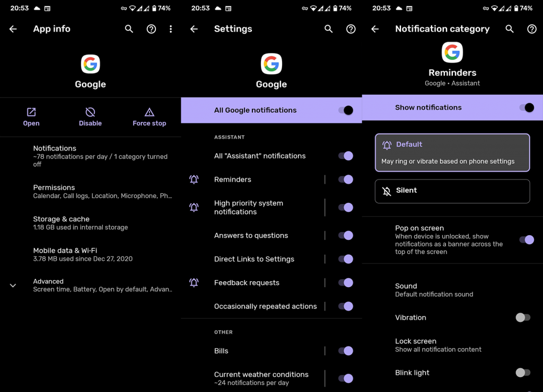The height and width of the screenshot is (392, 543).
Task: Tap the Google logo on App info
Action: click(90, 64)
